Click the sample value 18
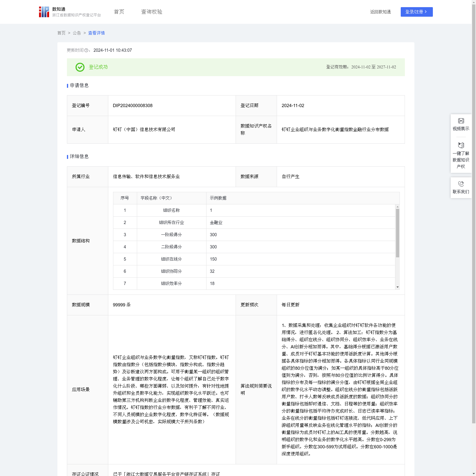 tap(212, 284)
